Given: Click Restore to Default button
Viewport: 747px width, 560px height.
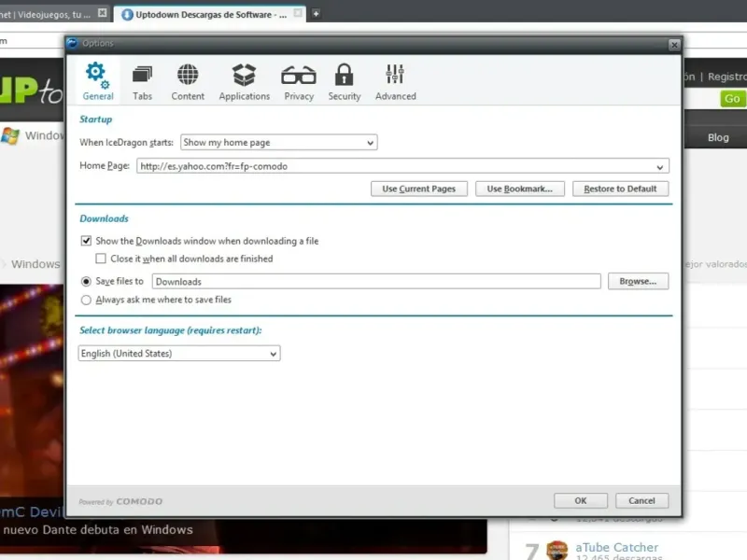Looking at the screenshot, I should (620, 189).
